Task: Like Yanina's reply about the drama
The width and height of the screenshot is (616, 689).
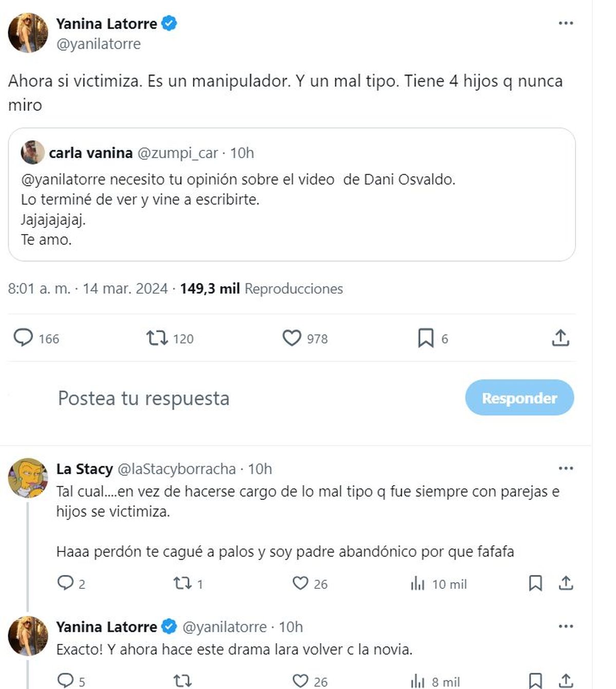Action: tap(300, 681)
